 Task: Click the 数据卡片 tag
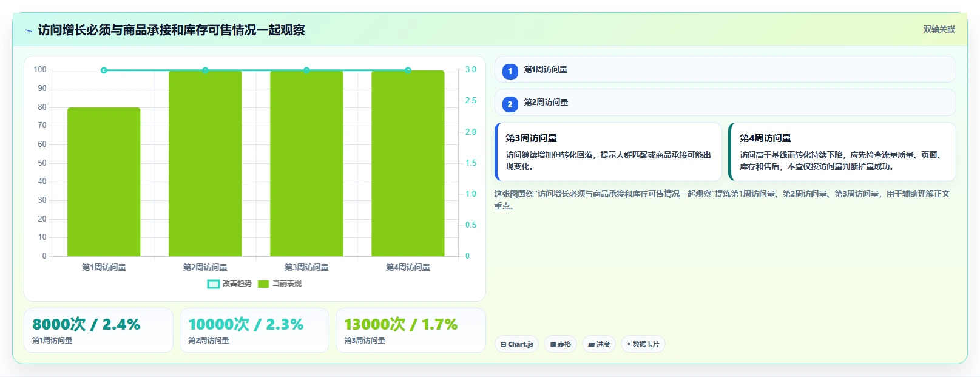click(643, 344)
